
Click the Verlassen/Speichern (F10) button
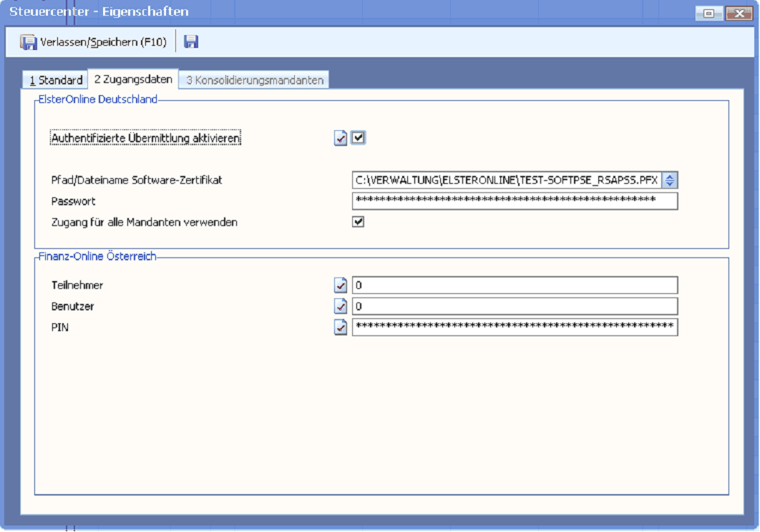94,42
